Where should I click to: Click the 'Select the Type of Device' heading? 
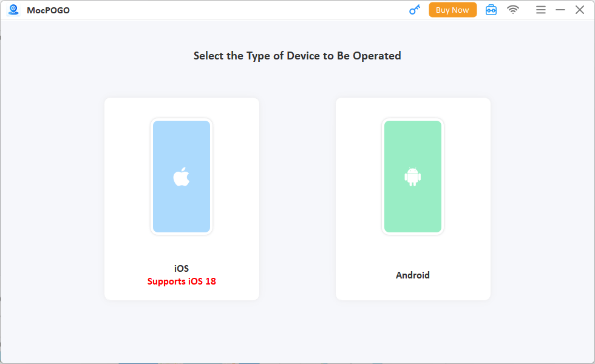[297, 56]
